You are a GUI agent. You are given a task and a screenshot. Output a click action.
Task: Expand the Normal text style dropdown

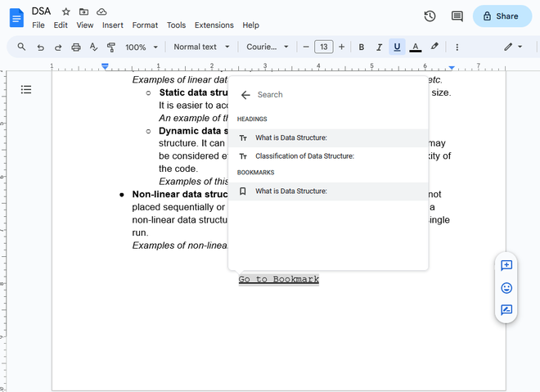pos(201,47)
